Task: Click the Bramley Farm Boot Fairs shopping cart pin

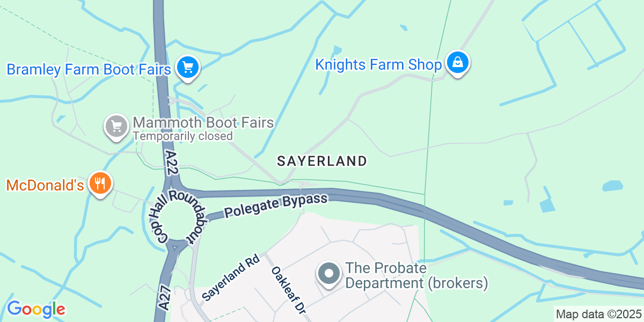Action: (188, 68)
